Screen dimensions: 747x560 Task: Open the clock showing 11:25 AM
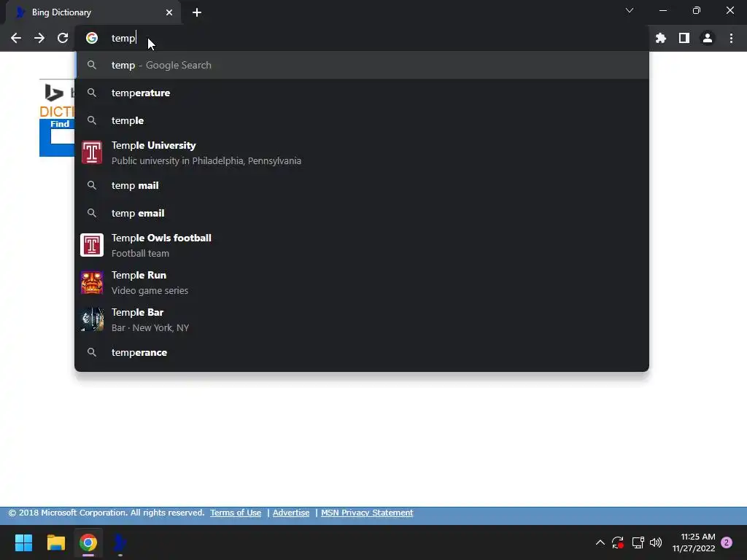(x=694, y=542)
